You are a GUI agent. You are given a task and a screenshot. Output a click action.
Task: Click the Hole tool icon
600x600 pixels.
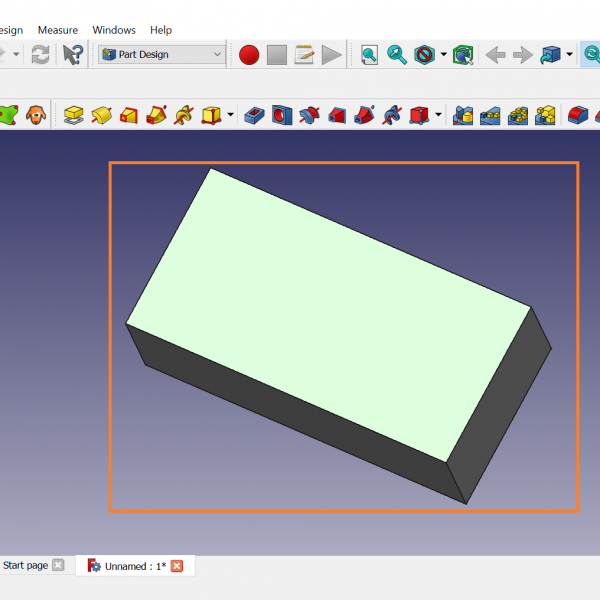(282, 115)
